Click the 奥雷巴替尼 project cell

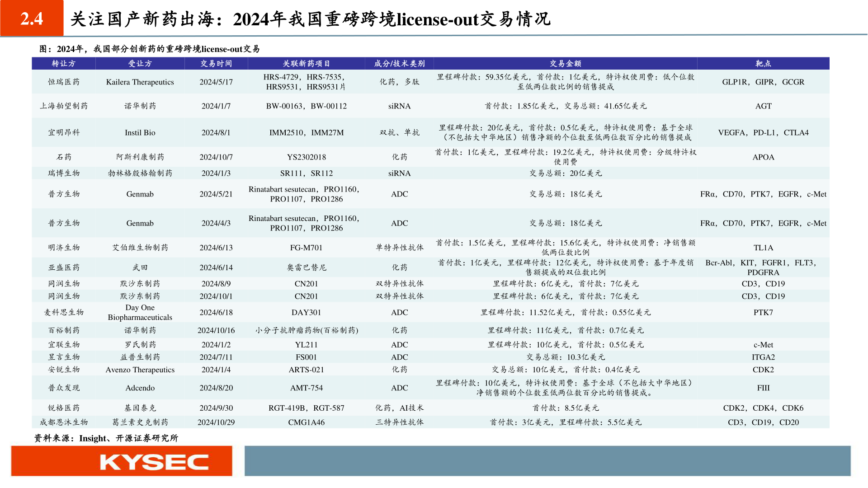coord(307,267)
